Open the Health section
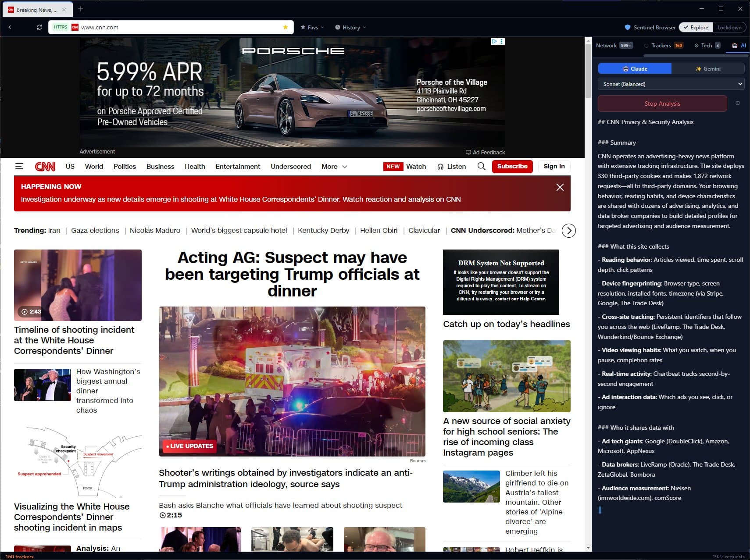750x560 pixels. pyautogui.click(x=195, y=167)
